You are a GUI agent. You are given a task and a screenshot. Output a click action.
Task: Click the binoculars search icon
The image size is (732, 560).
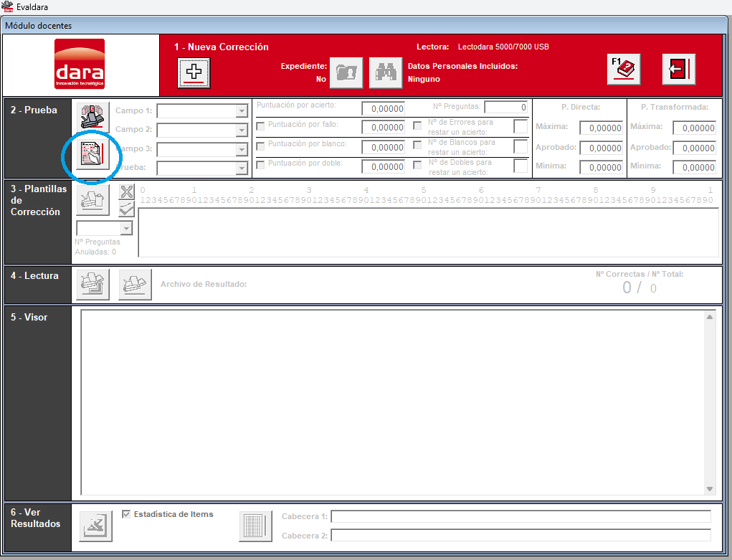[x=386, y=73]
